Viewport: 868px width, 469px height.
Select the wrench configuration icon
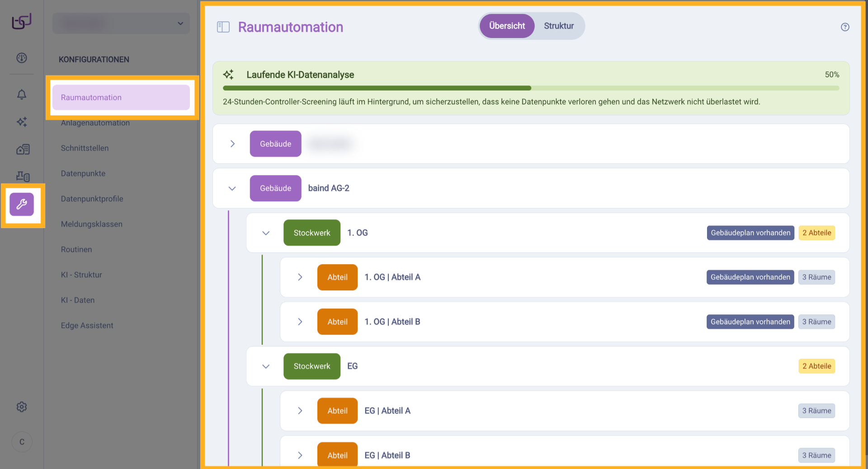[22, 204]
